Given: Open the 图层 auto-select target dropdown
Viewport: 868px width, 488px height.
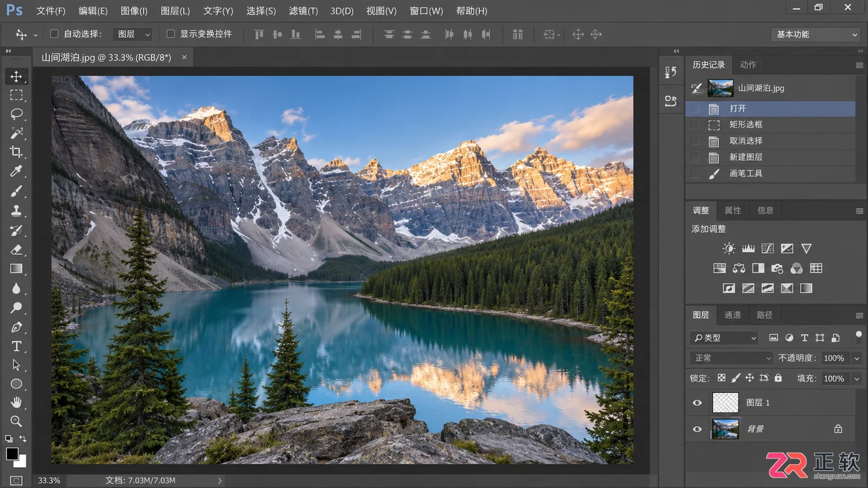Looking at the screenshot, I should pyautogui.click(x=133, y=34).
